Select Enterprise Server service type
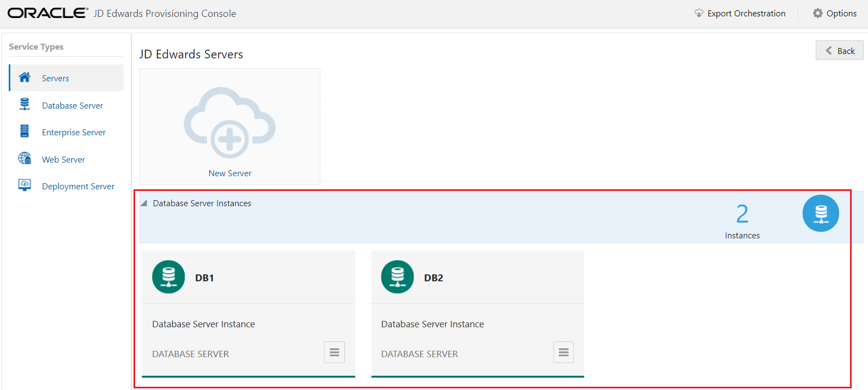This screenshot has height=390, width=868. (74, 133)
